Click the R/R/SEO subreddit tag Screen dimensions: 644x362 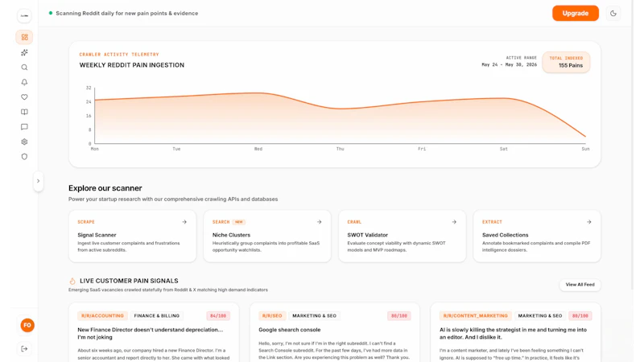click(x=272, y=315)
